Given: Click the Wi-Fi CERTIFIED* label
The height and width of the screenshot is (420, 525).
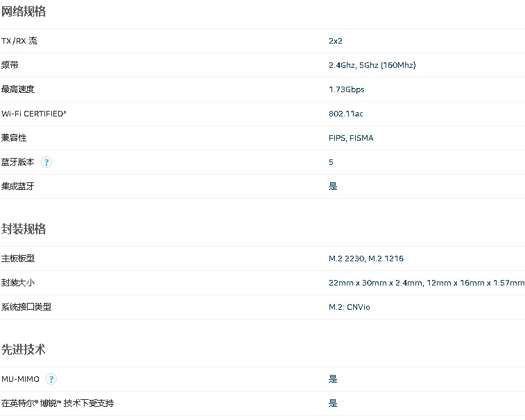Looking at the screenshot, I should (34, 114).
